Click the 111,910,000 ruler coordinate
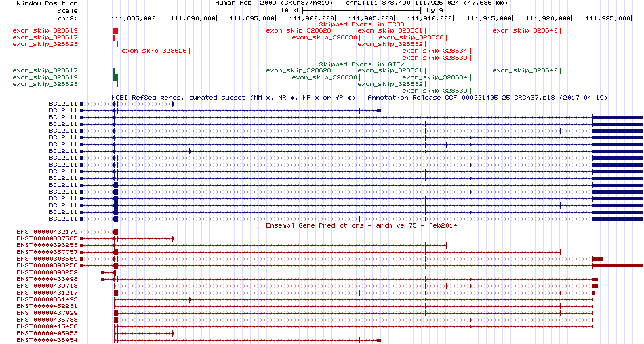The width and height of the screenshot is (644, 344). tap(430, 18)
